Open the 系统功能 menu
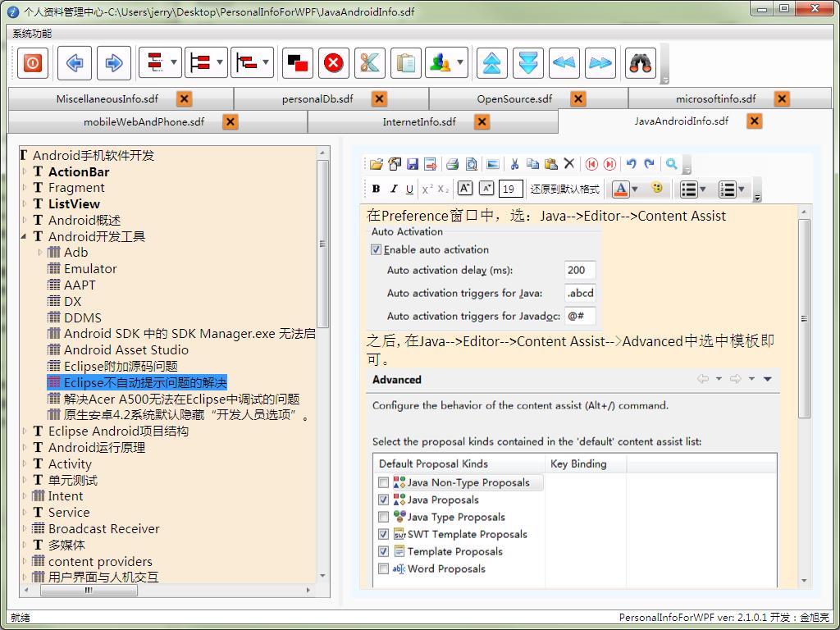Image resolution: width=840 pixels, height=630 pixels. [32, 33]
